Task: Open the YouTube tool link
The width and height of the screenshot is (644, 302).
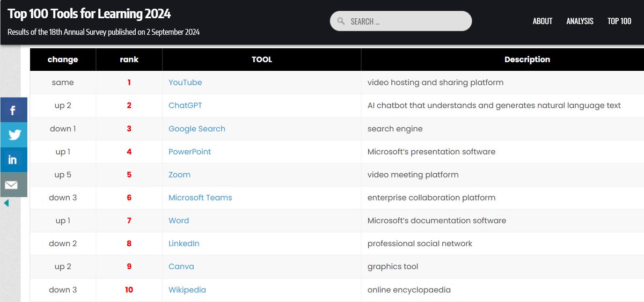Action: click(185, 83)
